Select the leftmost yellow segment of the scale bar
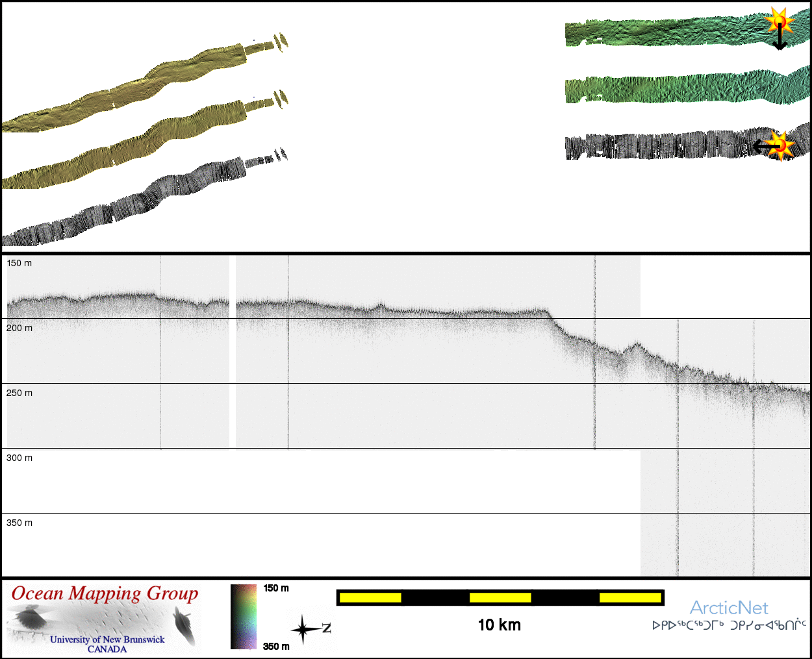The height and width of the screenshot is (659, 812). coord(370,597)
